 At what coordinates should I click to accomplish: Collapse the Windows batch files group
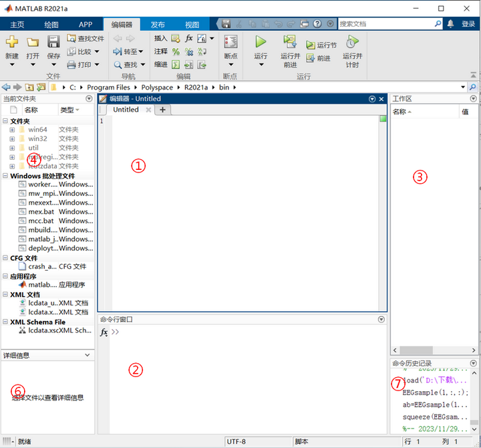5,176
